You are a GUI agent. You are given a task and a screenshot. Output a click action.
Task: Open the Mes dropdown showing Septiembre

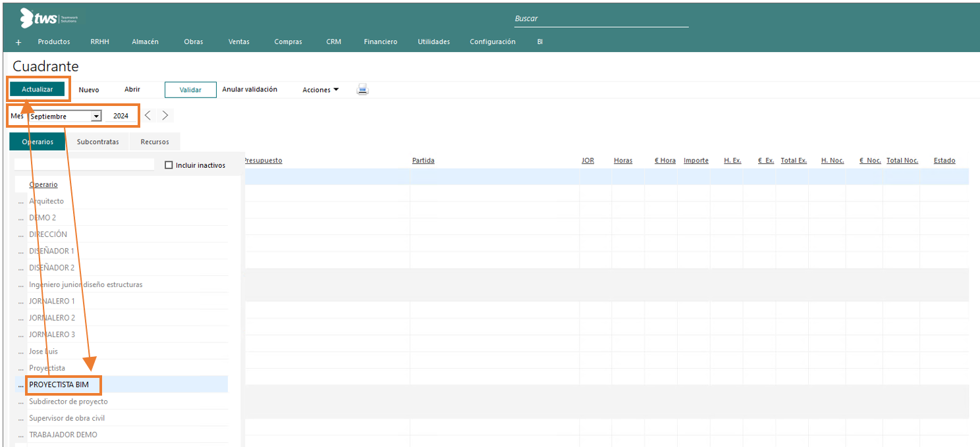[65, 116]
